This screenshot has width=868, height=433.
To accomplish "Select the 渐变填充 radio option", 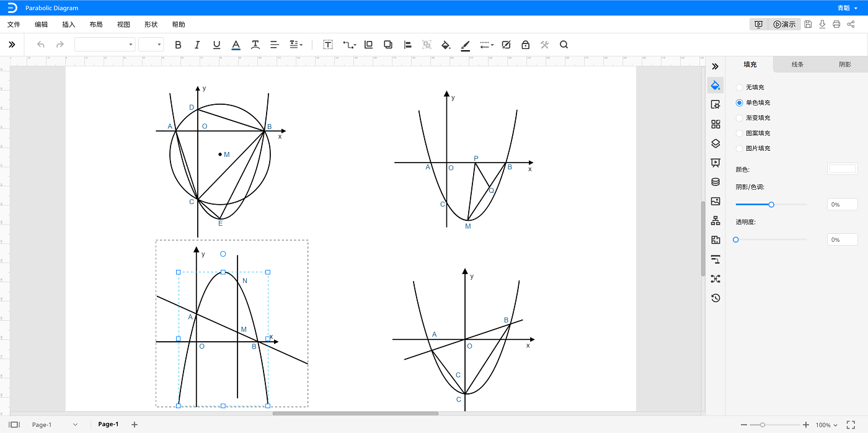I will (739, 118).
